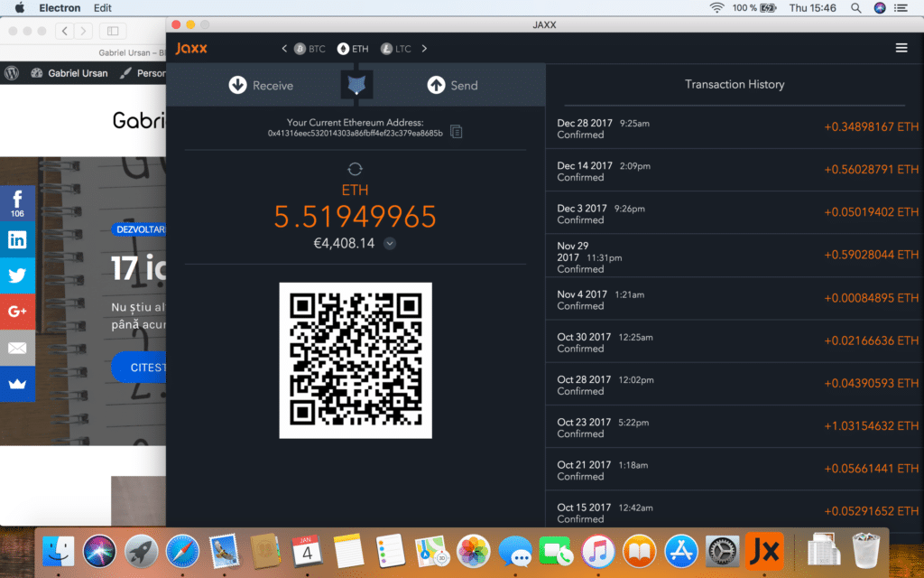Share via Facebook in the browser window
This screenshot has height=578, width=924.
click(x=17, y=203)
